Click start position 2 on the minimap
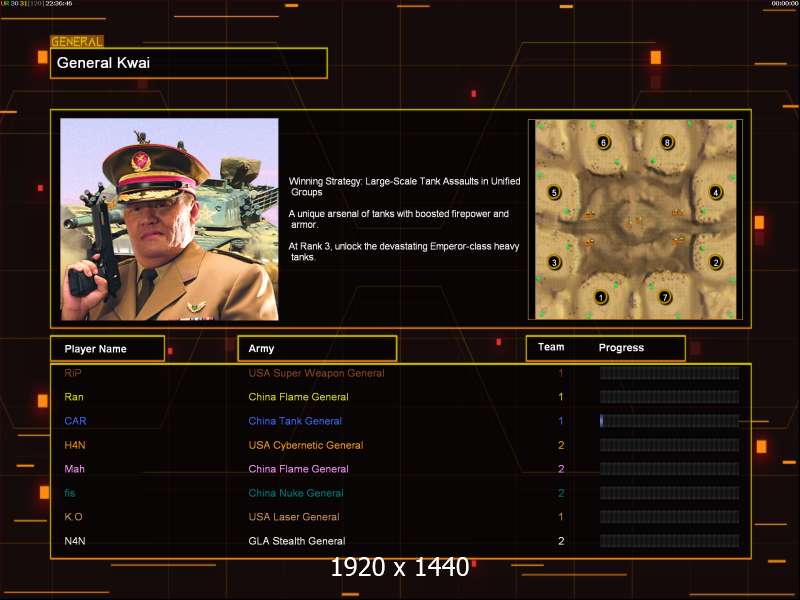 pyautogui.click(x=716, y=262)
